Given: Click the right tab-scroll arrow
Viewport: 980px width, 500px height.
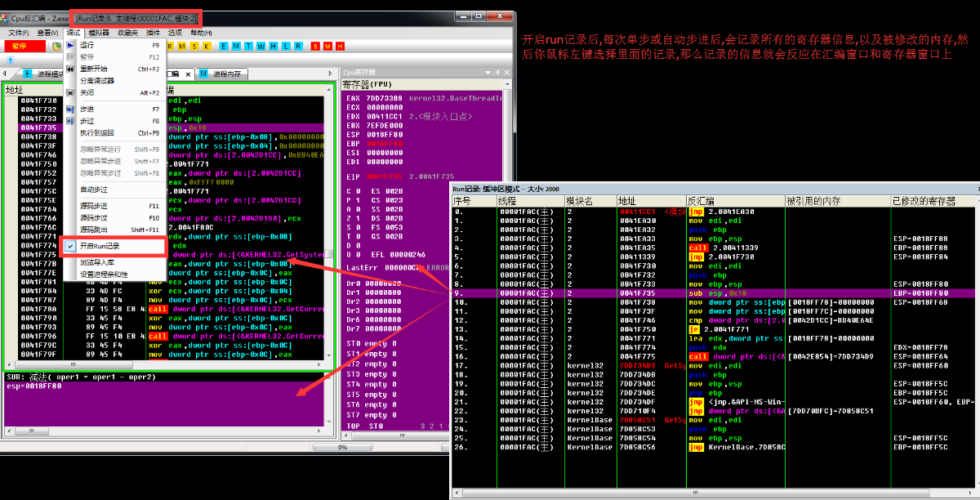Looking at the screenshot, I should click(x=330, y=74).
